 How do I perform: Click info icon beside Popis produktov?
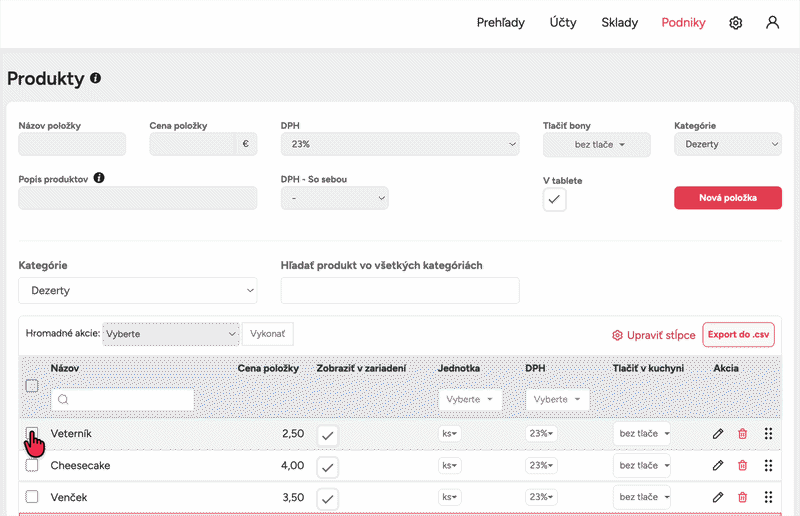point(99,178)
